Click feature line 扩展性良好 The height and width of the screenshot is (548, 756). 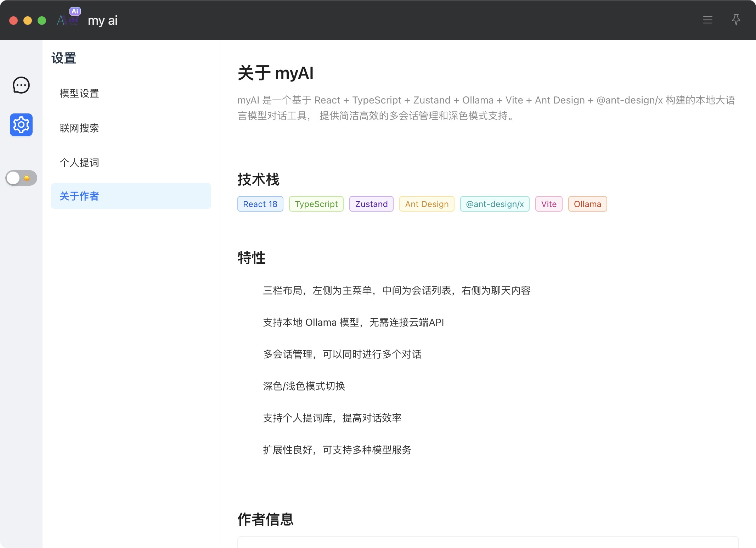tap(337, 450)
